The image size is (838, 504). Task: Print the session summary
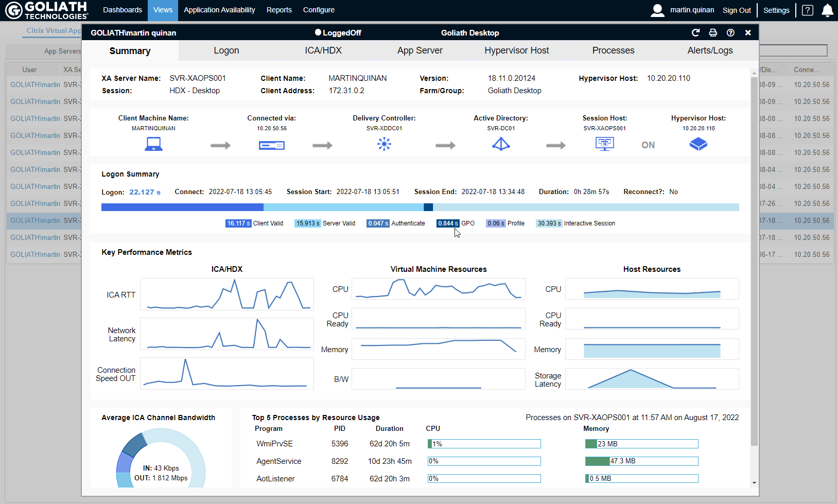713,32
